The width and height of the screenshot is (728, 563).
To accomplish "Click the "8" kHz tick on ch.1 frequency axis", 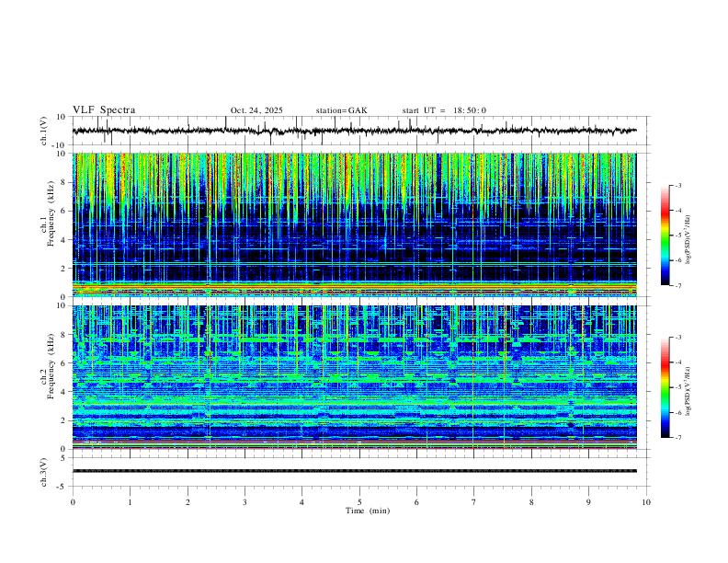I will click(63, 182).
